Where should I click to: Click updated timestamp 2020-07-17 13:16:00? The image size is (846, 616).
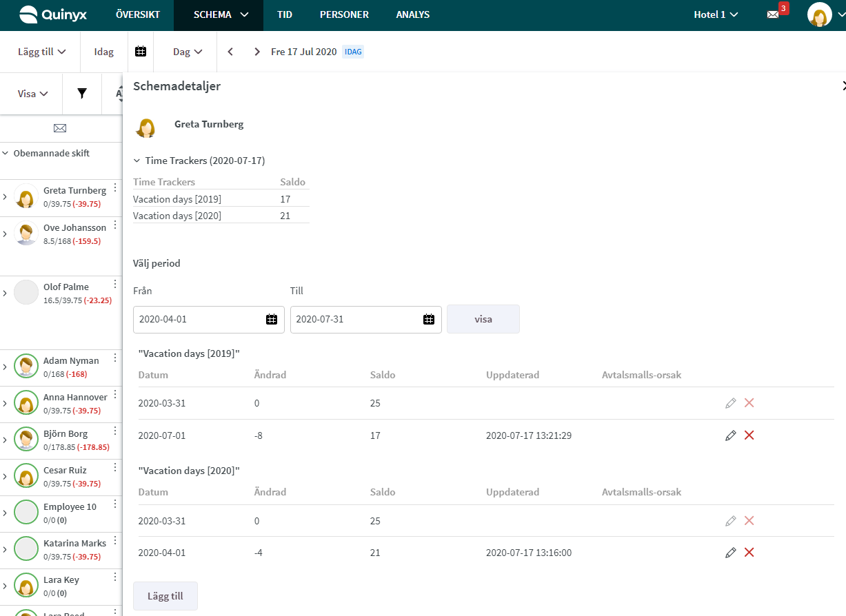[x=529, y=553]
